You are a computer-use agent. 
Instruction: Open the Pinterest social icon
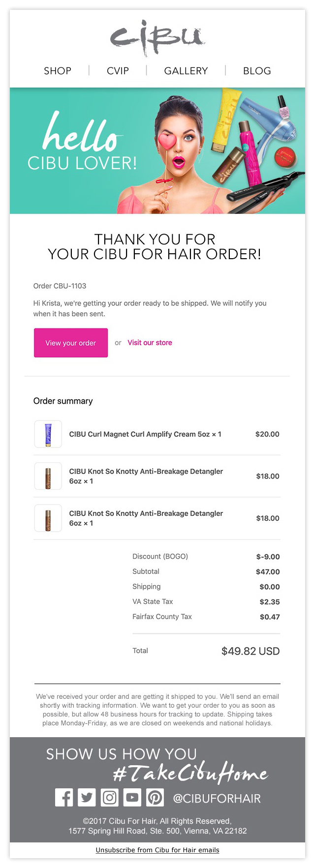[x=155, y=797]
